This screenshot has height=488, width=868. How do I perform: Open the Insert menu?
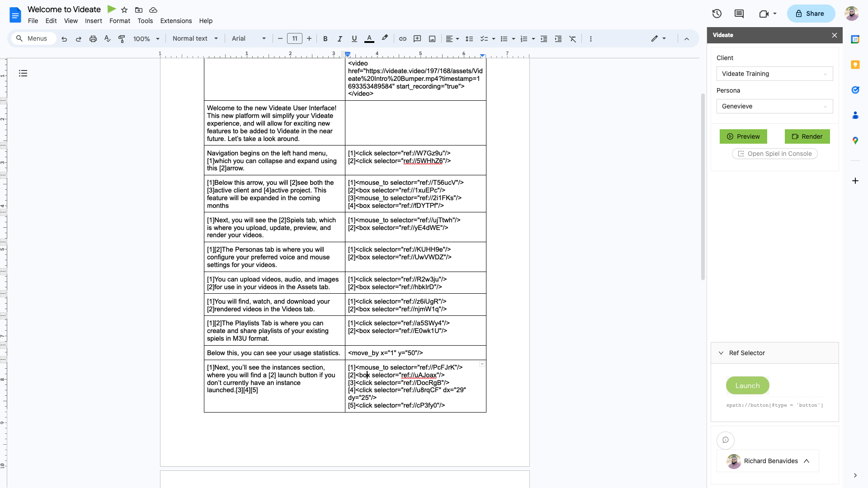[x=94, y=21]
